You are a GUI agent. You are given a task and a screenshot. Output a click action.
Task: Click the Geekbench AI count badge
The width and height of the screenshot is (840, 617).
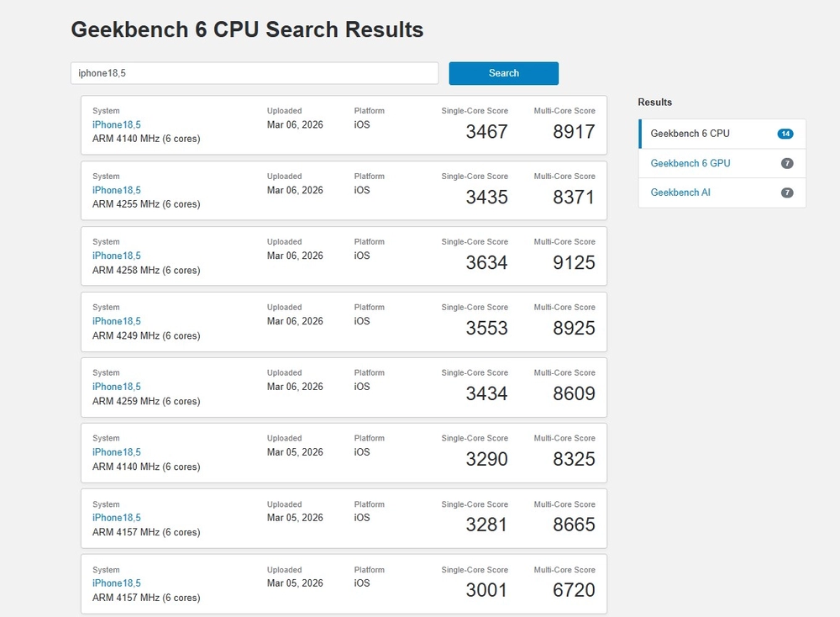[786, 192]
